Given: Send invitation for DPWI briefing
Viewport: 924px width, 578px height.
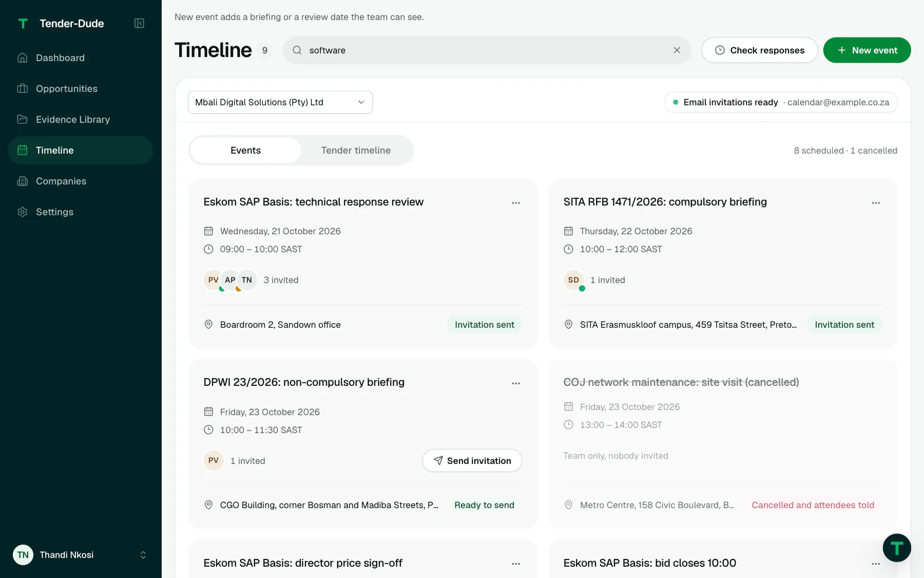Looking at the screenshot, I should (x=472, y=460).
